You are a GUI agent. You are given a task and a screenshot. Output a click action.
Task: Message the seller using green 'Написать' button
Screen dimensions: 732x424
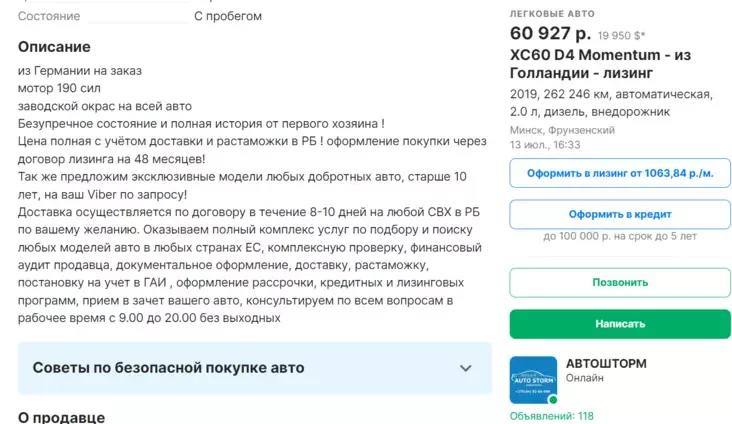[620, 324]
